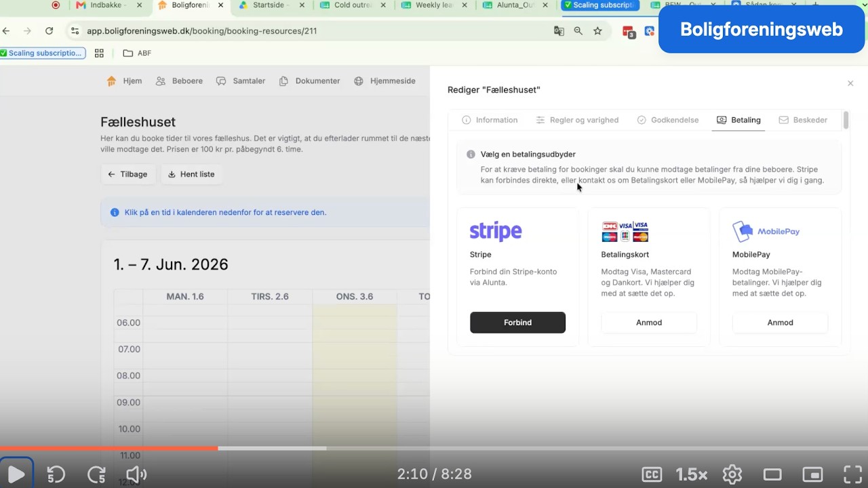Click the 06.00 time label
868x488 pixels.
click(x=128, y=323)
